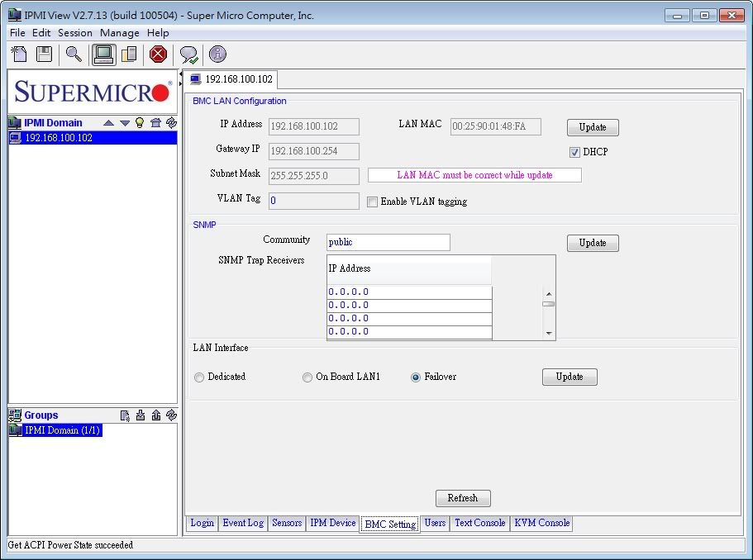Select the 192.168.100.102 session tab at top

231,79
